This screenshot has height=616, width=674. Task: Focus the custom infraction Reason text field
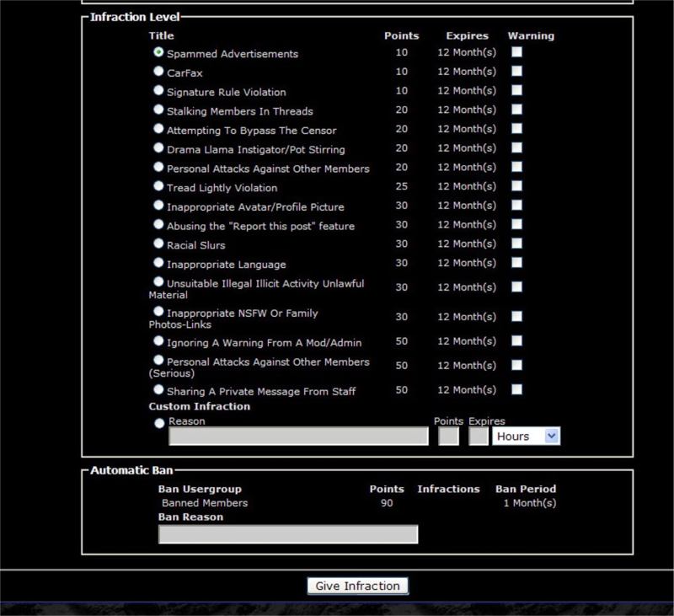point(298,437)
